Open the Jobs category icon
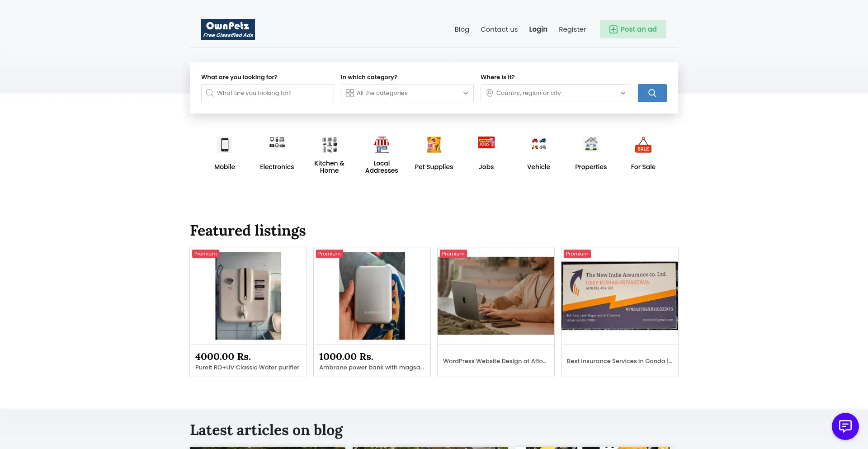This screenshot has height=449, width=868. 486,142
